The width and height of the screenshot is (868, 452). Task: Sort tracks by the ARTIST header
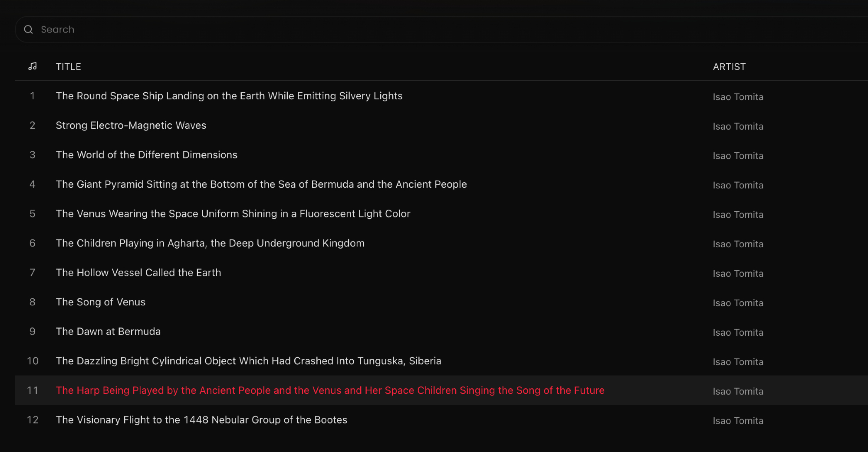click(729, 67)
